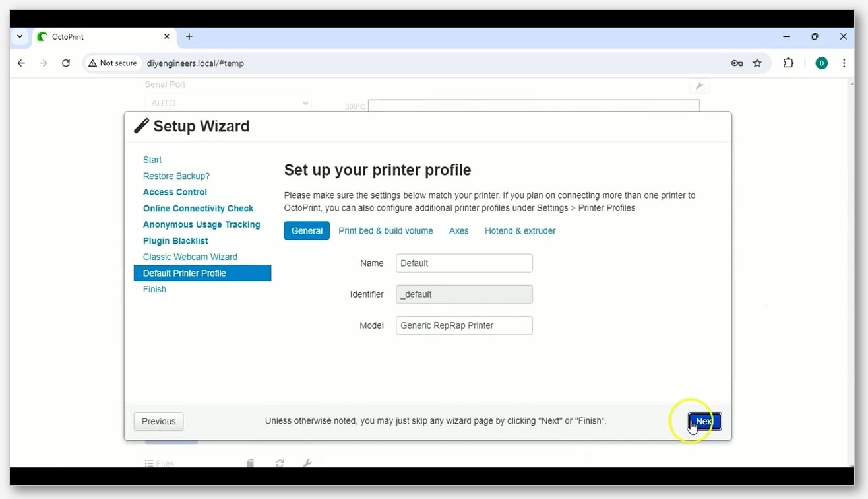The height and width of the screenshot is (499, 868).
Task: Click the wrench icon above temperature graph
Action: click(700, 86)
